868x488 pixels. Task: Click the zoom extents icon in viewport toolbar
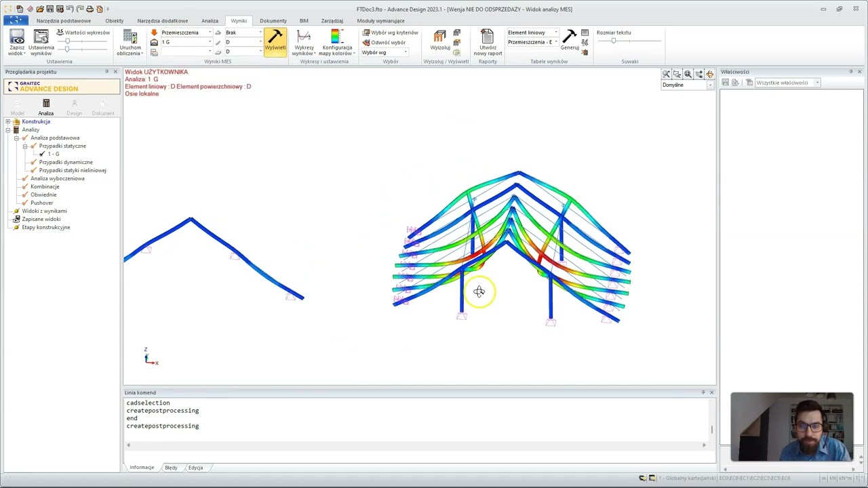click(x=688, y=74)
